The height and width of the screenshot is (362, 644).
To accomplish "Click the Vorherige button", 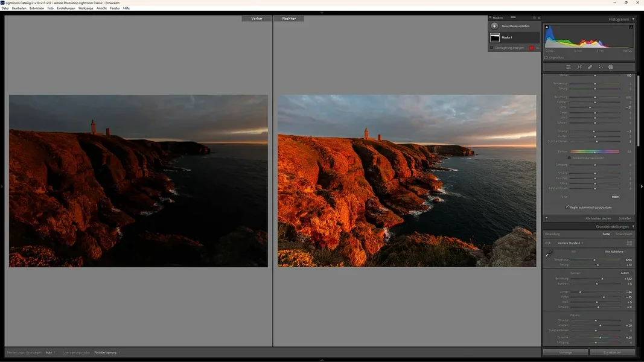I will pyautogui.click(x=566, y=352).
